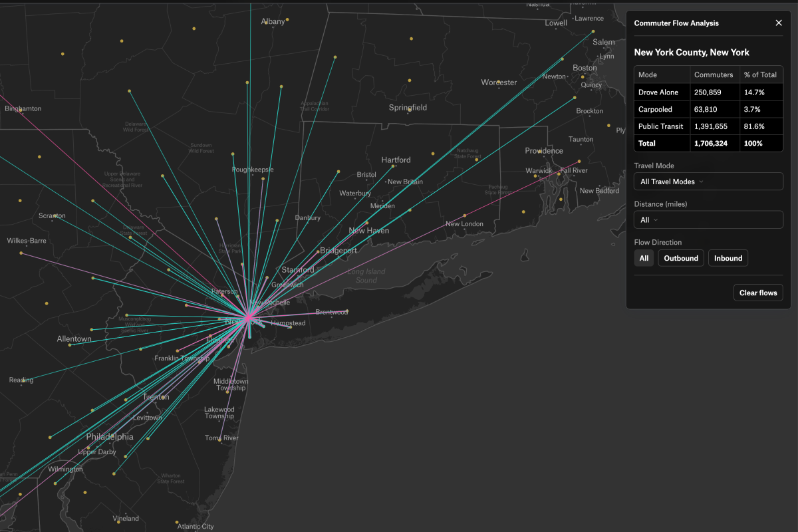This screenshot has height=532, width=798.
Task: Open the Distance miles dropdown
Action: point(708,219)
